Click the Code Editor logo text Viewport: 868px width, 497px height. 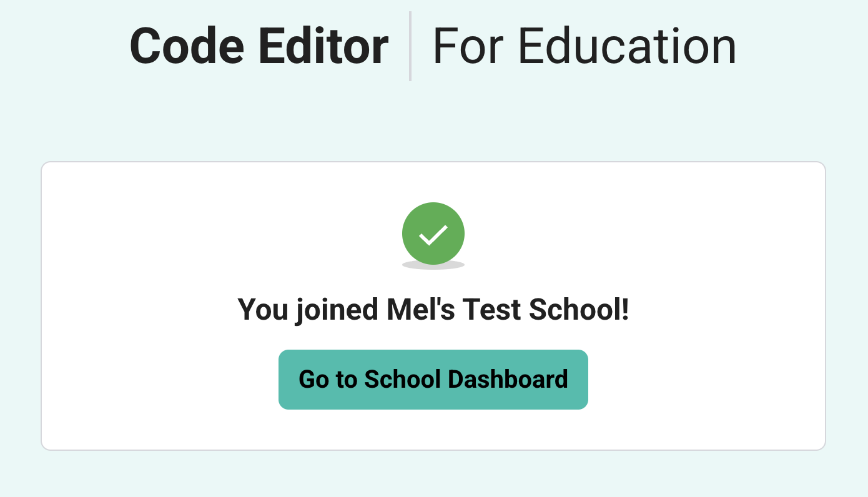(x=259, y=47)
